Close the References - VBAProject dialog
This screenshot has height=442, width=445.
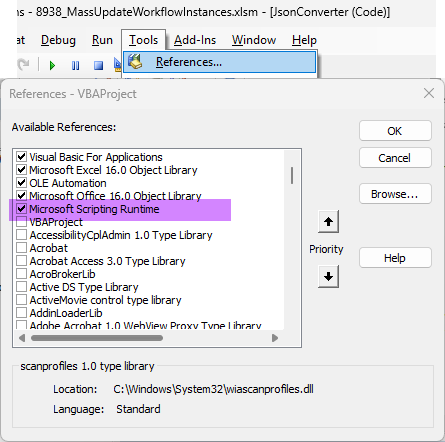click(x=429, y=93)
